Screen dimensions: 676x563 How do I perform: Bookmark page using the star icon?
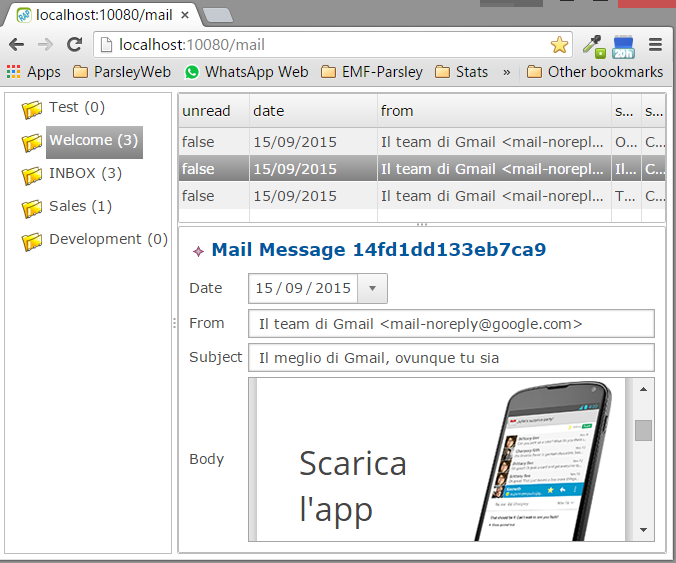click(x=559, y=45)
